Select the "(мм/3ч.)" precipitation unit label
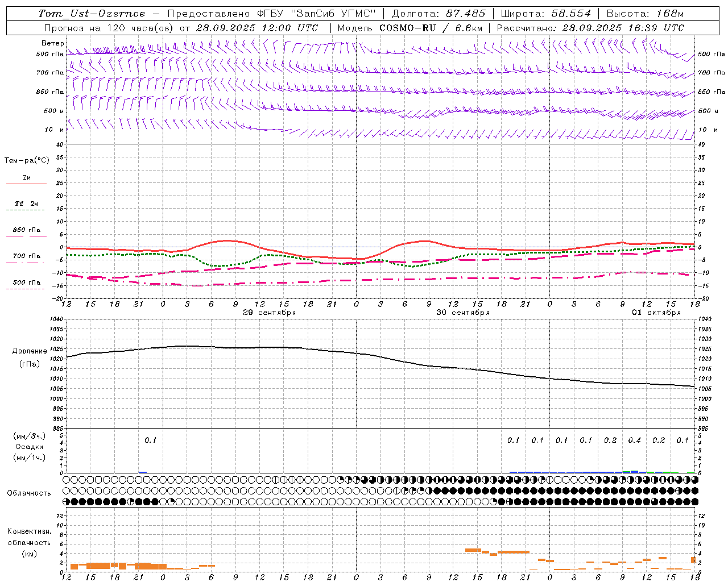Image resolution: width=728 pixels, height=582 pixels. pyautogui.click(x=30, y=436)
